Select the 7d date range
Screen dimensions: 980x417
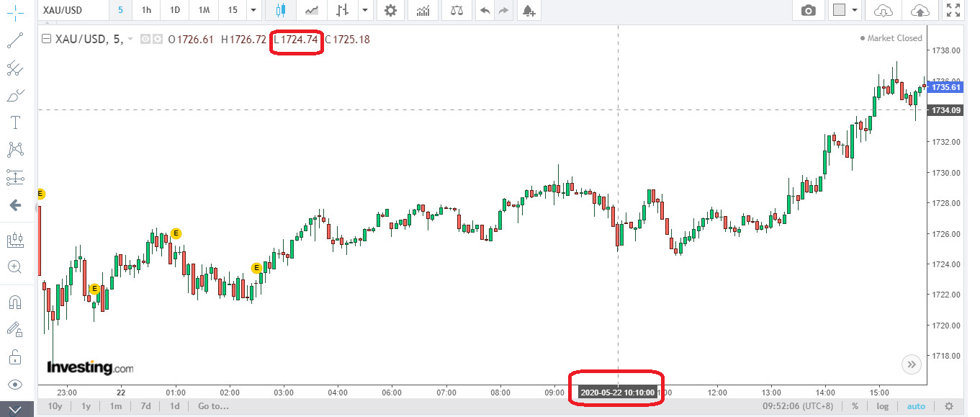(145, 406)
